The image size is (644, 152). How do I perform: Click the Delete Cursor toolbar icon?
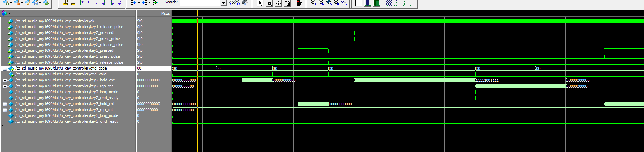(73, 3)
